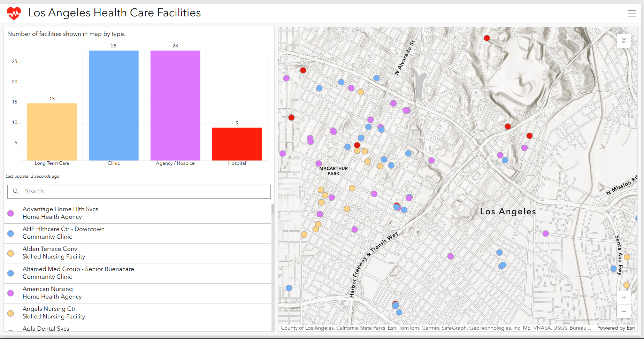The width and height of the screenshot is (644, 339).
Task: Click the red heart pulse logo
Action: coord(14,14)
